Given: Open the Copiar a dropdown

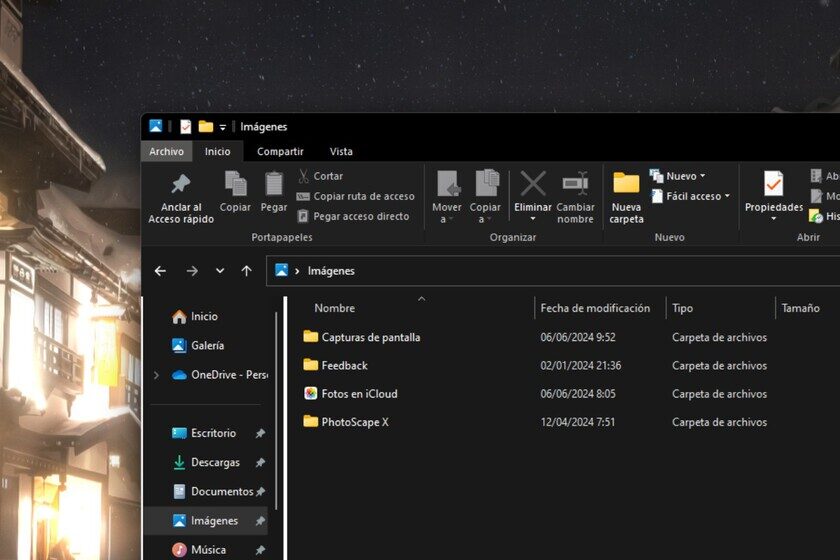Looking at the screenshot, I should pyautogui.click(x=485, y=197).
